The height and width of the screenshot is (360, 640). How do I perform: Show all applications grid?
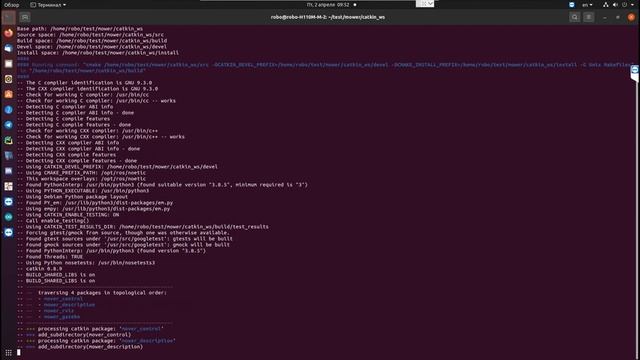[9, 352]
